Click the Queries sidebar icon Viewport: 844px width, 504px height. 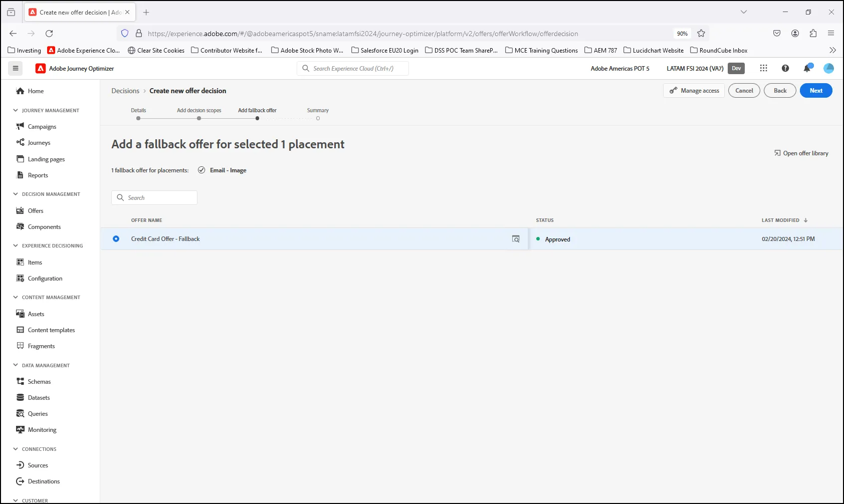20,413
